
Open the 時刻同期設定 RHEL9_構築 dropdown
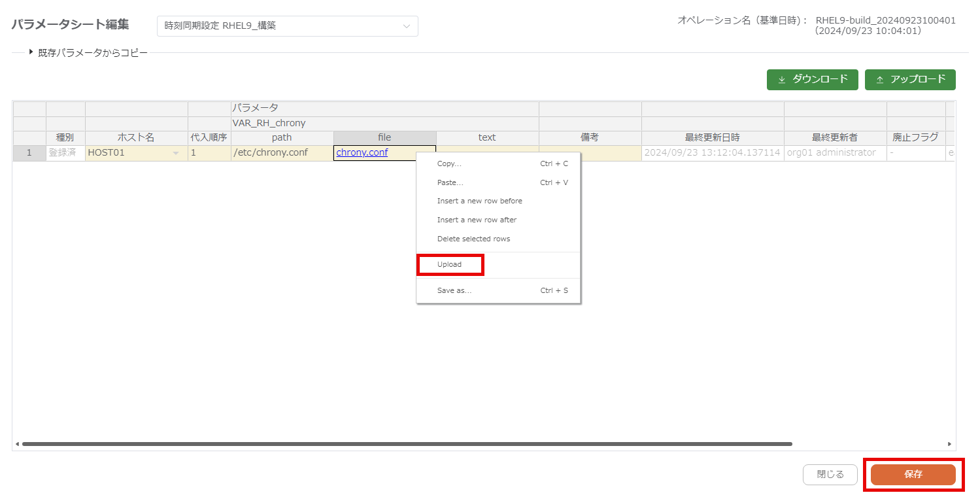click(x=287, y=26)
